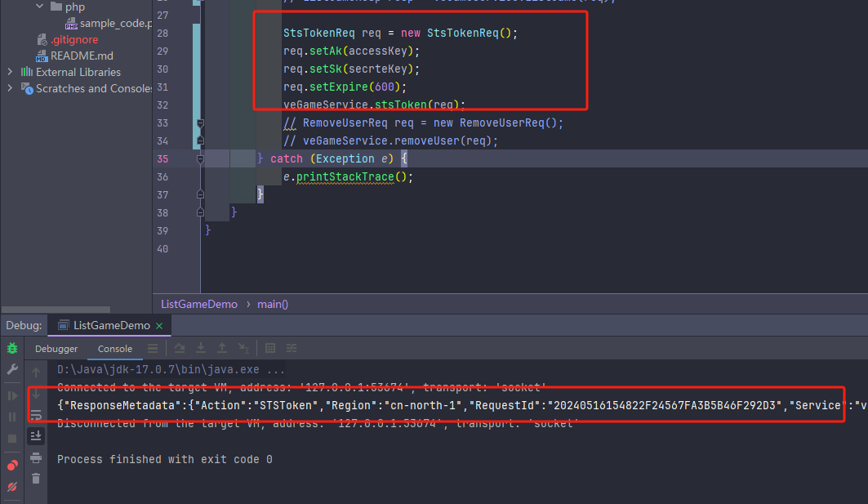Click the Run to Cursor icon
Screen dimensions: 868x504
pyautogui.click(x=243, y=348)
